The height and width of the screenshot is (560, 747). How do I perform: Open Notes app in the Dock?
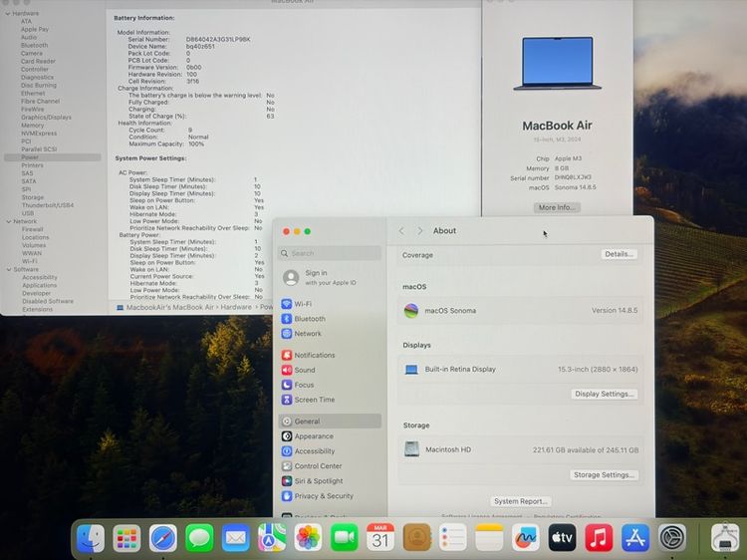pos(489,538)
